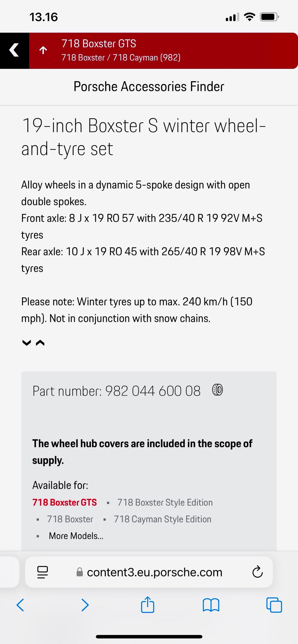Go forward with Safari's forward arrow
The height and width of the screenshot is (644, 298).
point(85,605)
